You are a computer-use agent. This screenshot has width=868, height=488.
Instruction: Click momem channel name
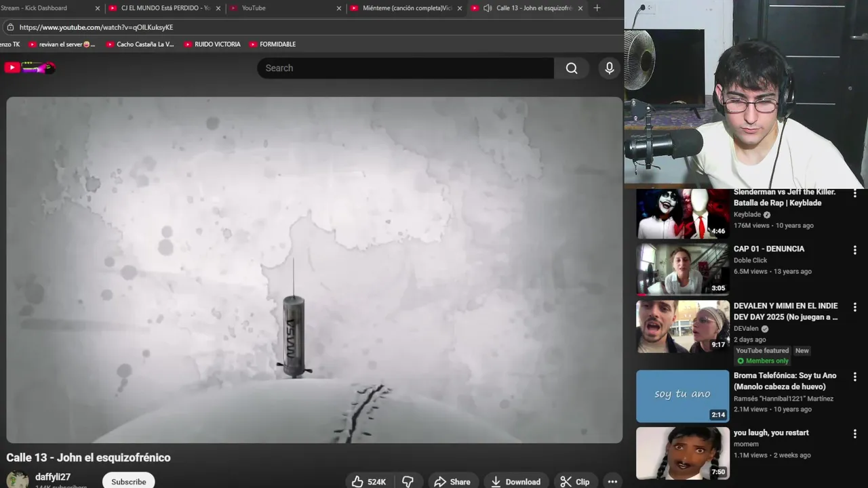coord(746,445)
